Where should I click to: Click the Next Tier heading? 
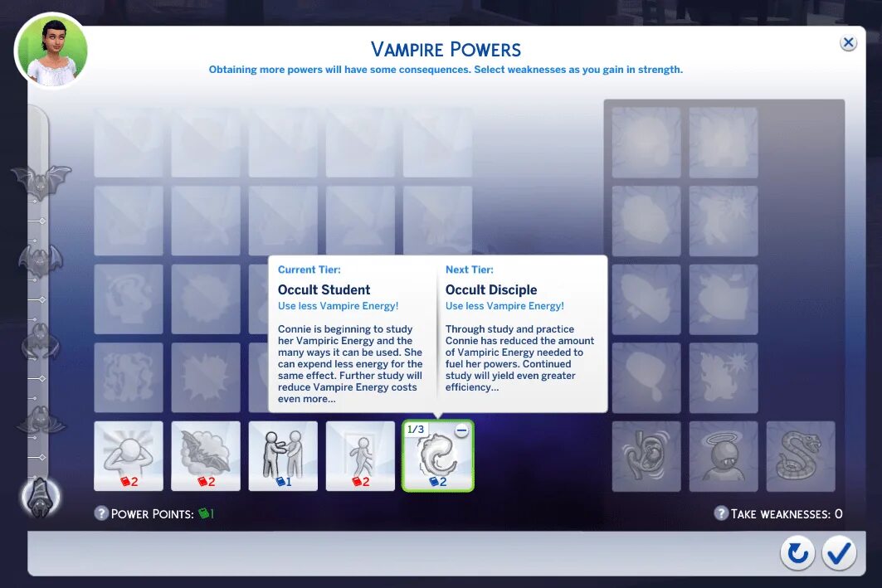[469, 270]
